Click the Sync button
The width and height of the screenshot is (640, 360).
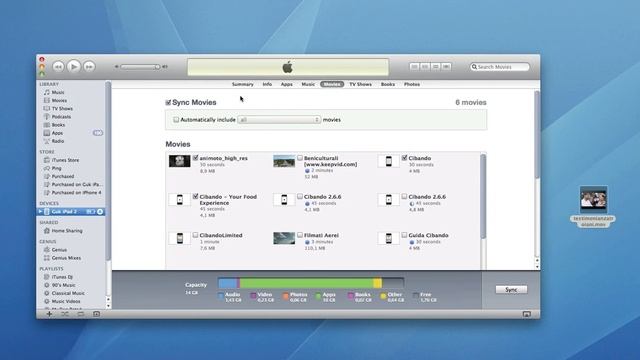pos(511,289)
